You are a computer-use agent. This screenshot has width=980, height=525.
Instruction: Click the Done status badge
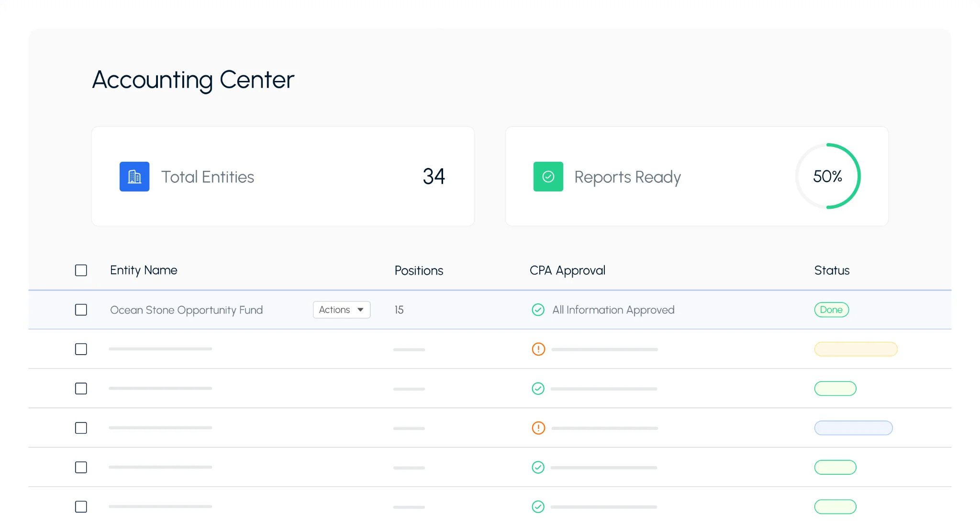[x=831, y=310]
